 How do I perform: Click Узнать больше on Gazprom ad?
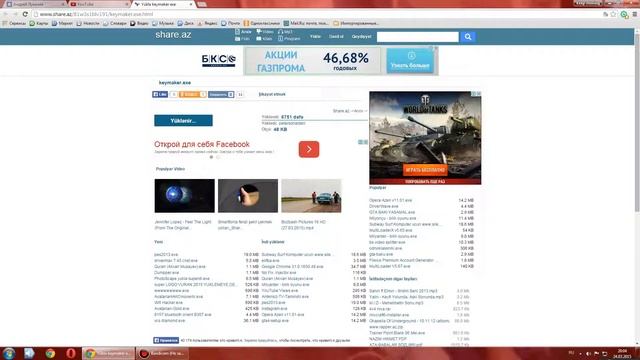(x=410, y=61)
